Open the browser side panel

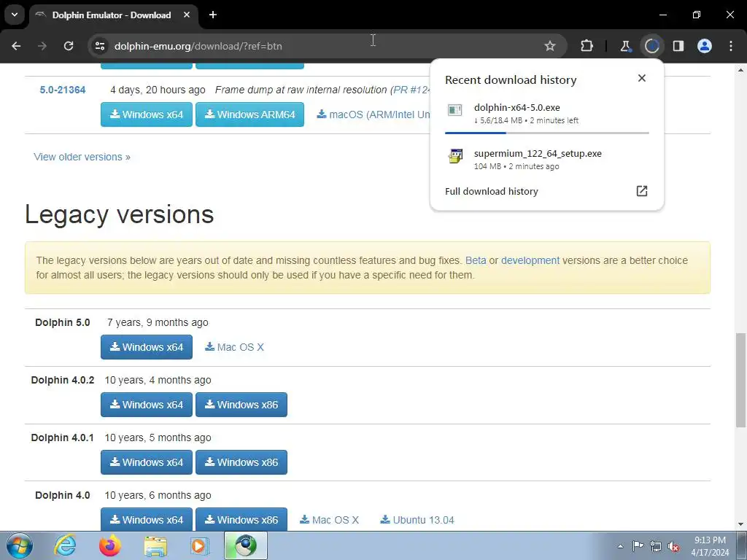678,46
